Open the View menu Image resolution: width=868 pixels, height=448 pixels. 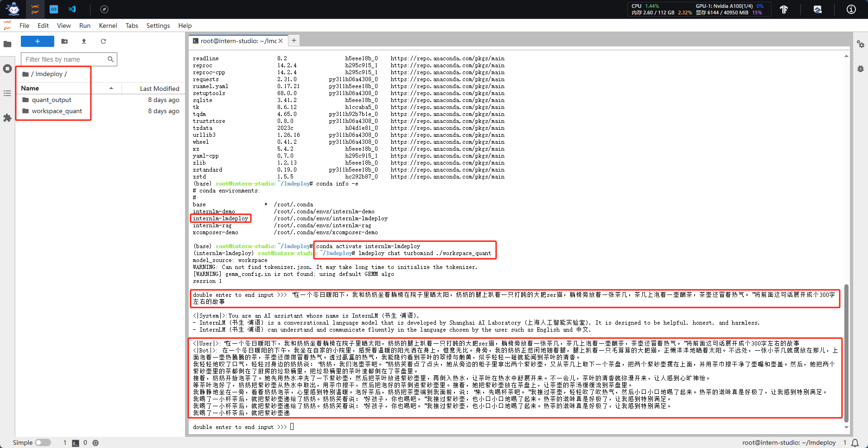tap(64, 26)
